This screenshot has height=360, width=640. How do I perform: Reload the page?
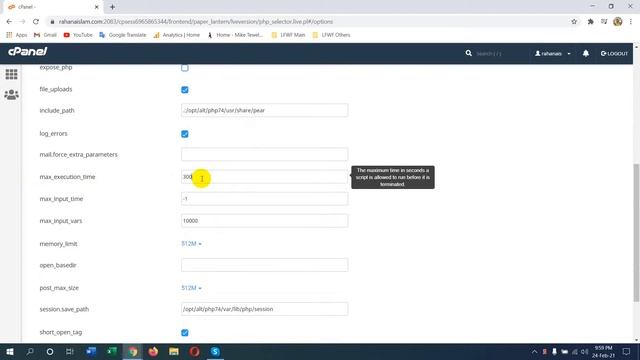coord(36,22)
